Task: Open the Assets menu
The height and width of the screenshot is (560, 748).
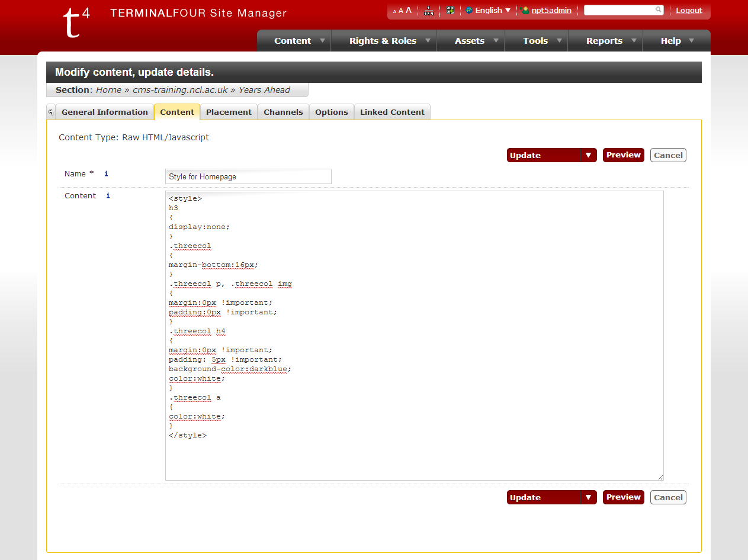Action: coord(470,41)
